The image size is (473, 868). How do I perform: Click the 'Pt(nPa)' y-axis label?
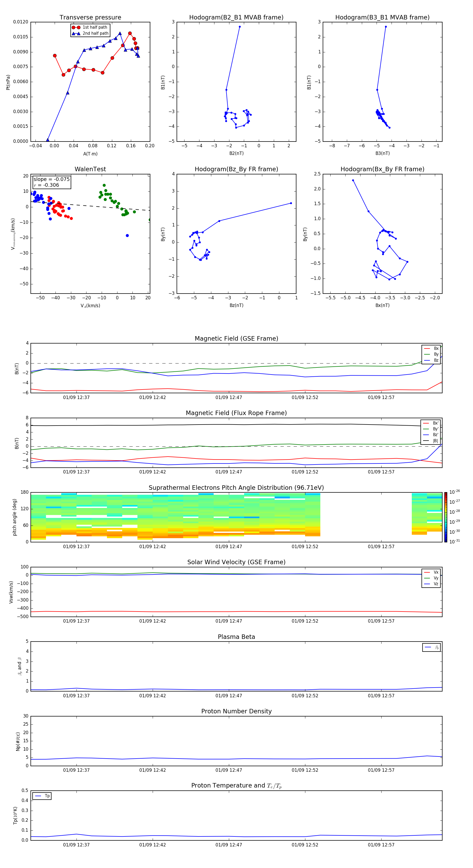tap(8, 82)
